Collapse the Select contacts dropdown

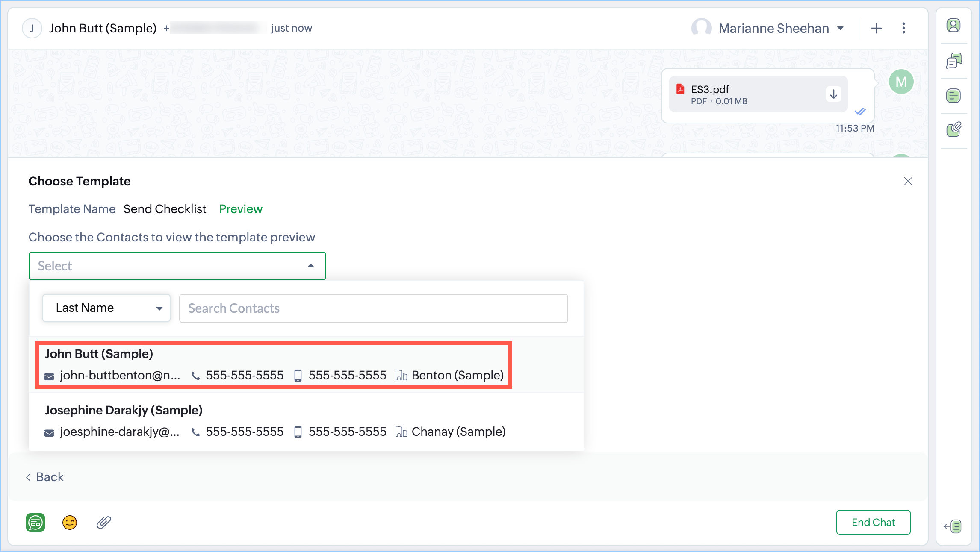[311, 266]
